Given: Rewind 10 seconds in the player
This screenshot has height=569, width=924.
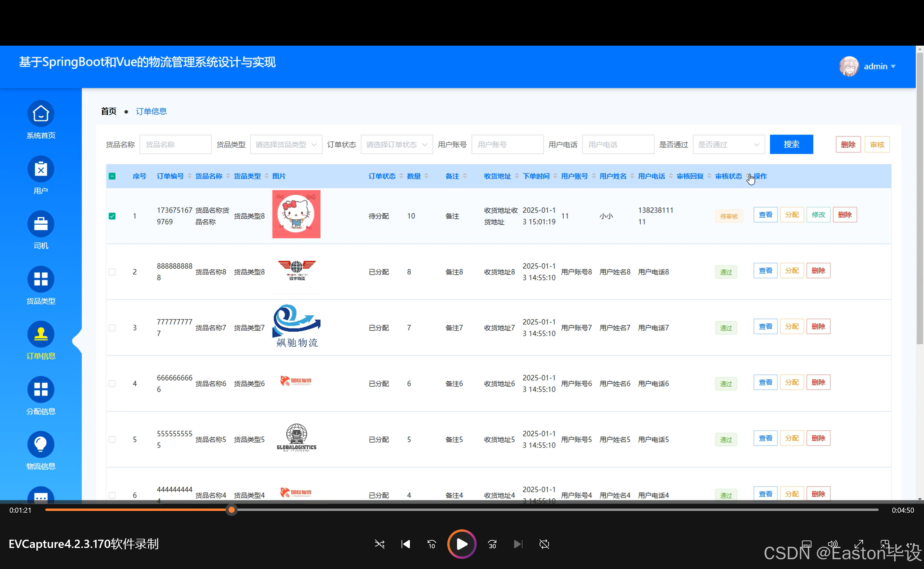Looking at the screenshot, I should pos(431,544).
